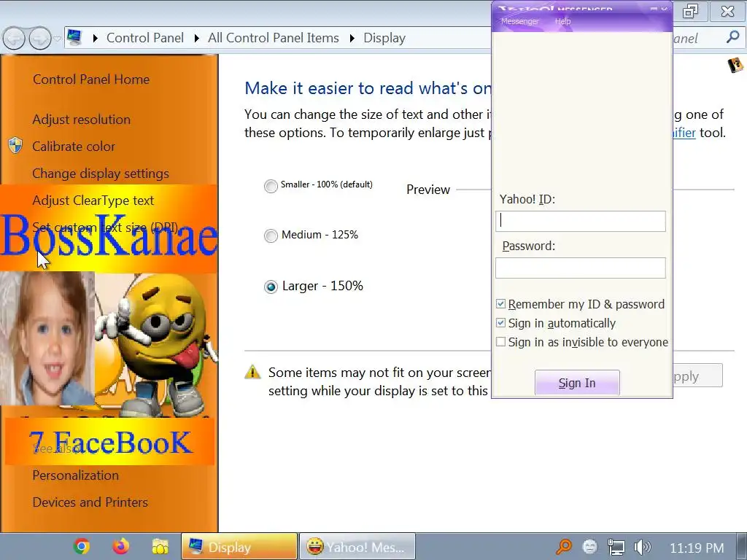Click the 11:19 PM clock
747x560 pixels.
697,548
